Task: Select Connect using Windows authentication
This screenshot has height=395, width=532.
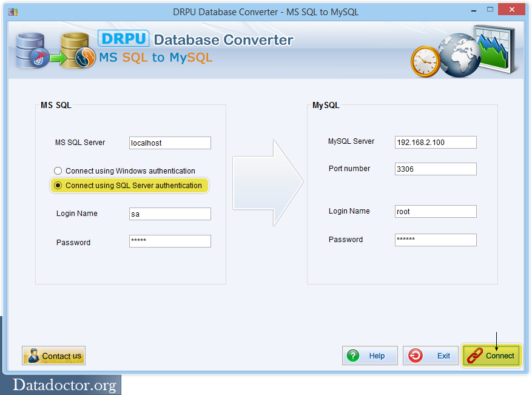Action: coord(124,170)
